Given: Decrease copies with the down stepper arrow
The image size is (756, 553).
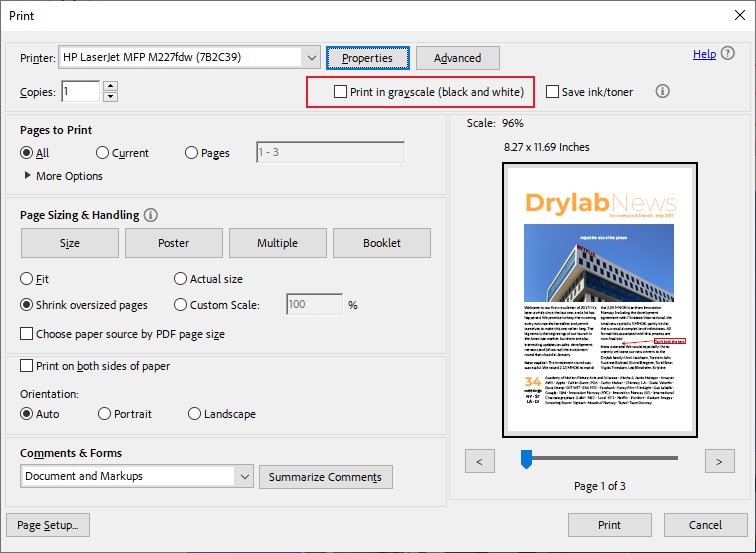Looking at the screenshot, I should tap(111, 96).
